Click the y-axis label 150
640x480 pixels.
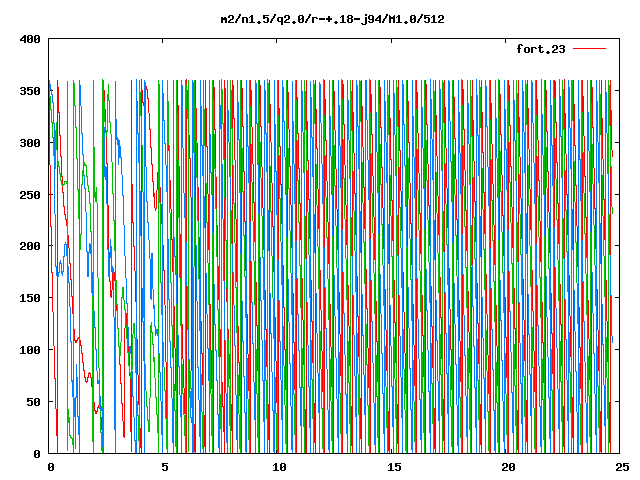pyautogui.click(x=30, y=298)
